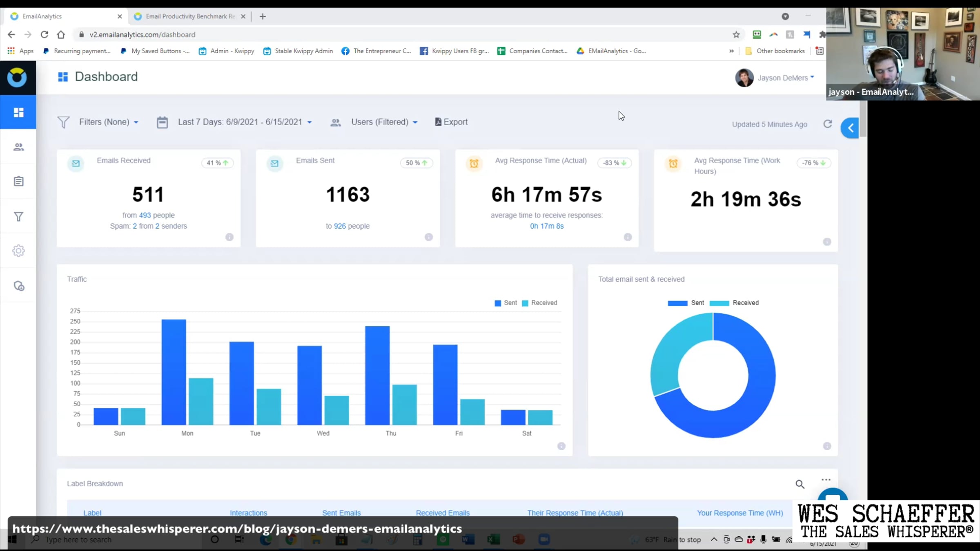Toggle Received legend in donut chart
Screen dimensions: 980x551
coord(734,303)
